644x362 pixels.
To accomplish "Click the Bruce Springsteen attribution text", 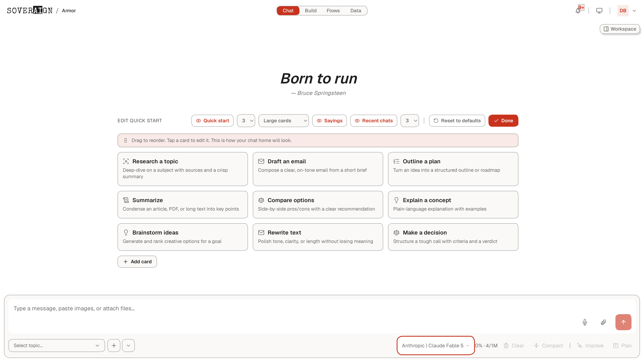I will tap(319, 93).
